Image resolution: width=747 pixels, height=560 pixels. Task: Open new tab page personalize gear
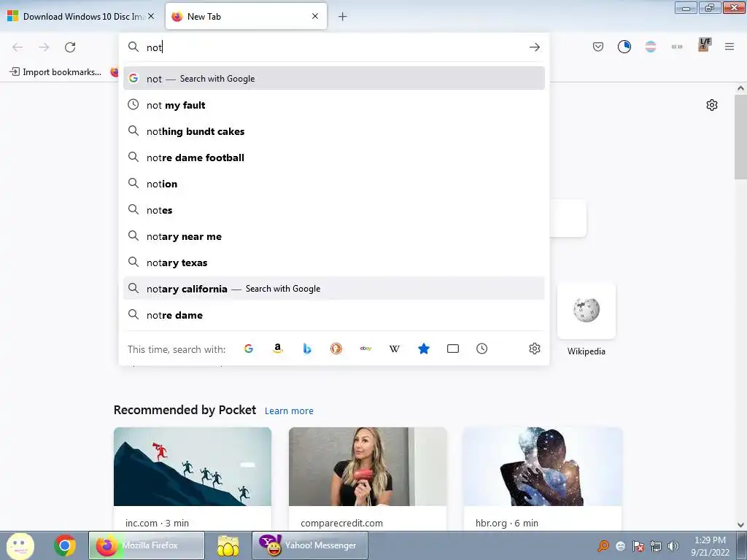[712, 105]
